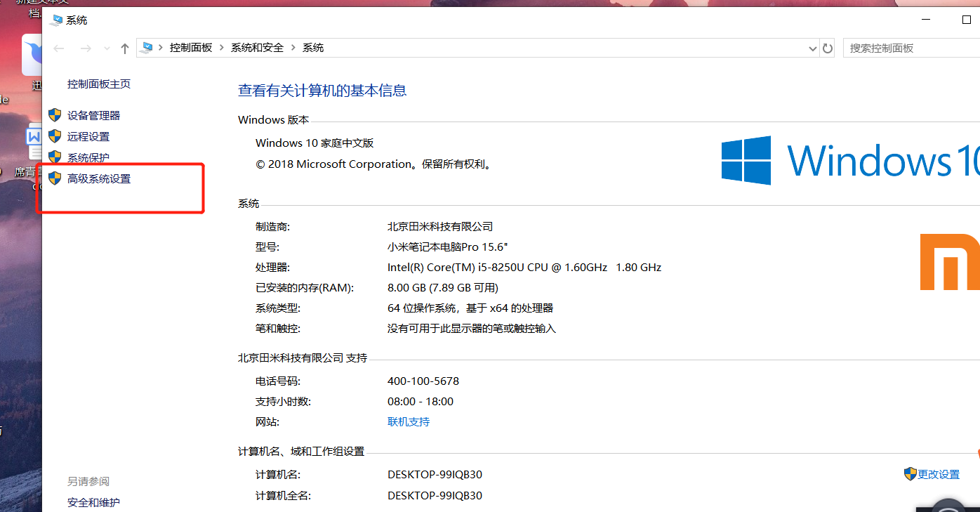Click the Windows 10 logo image
The height and width of the screenshot is (512, 980).
(x=850, y=161)
